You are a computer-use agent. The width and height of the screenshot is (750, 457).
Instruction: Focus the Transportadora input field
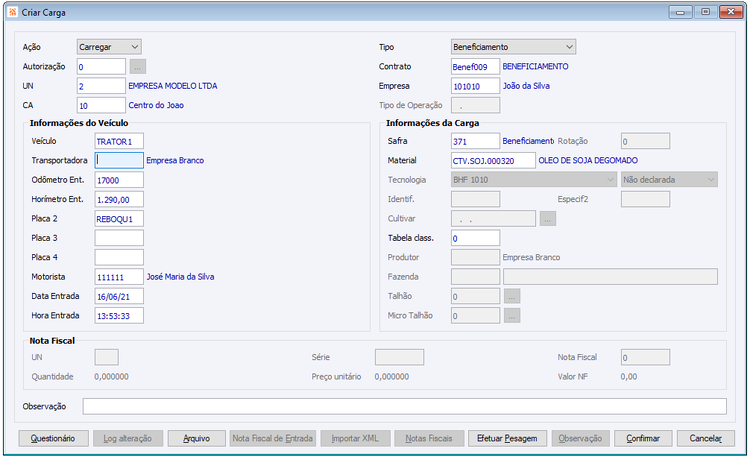[119, 160]
